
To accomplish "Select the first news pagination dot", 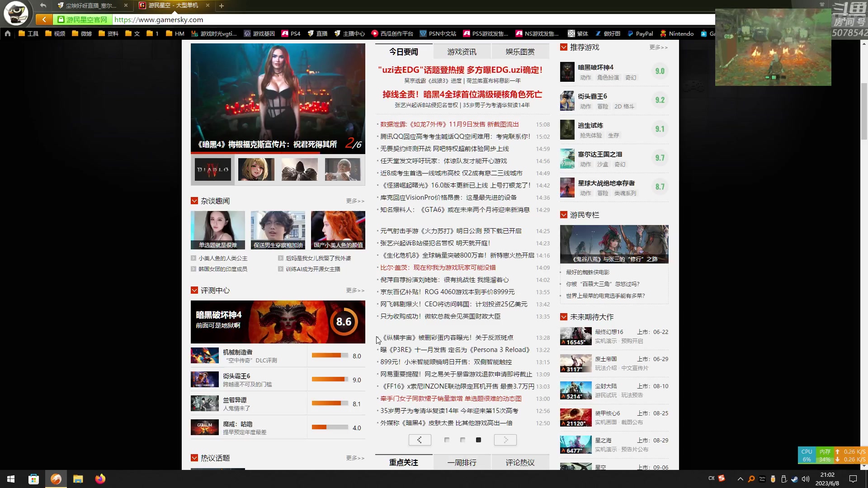I will click(x=447, y=440).
